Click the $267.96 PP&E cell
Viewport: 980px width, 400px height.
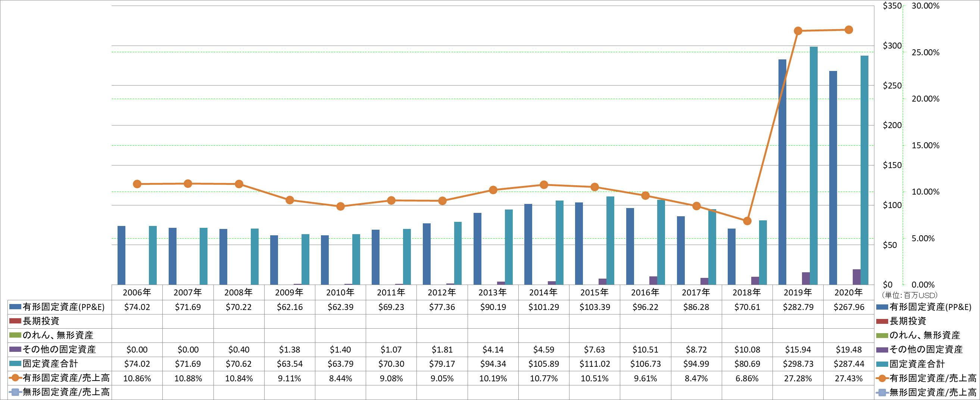point(849,307)
